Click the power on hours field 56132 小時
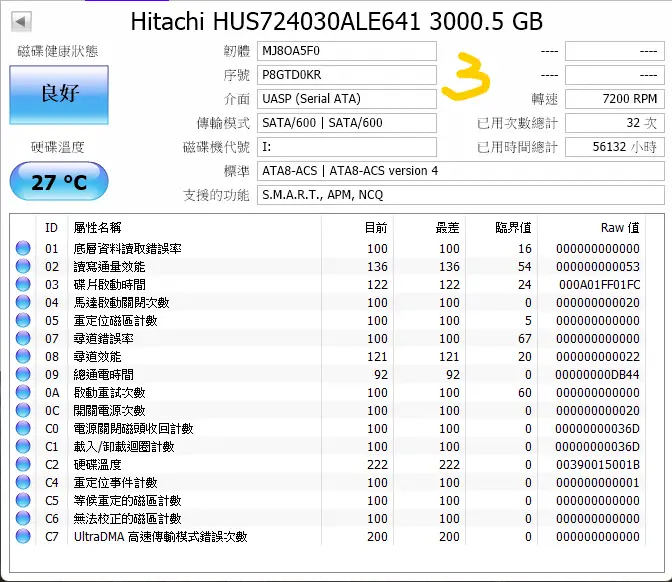This screenshot has width=672, height=582. pos(615,147)
